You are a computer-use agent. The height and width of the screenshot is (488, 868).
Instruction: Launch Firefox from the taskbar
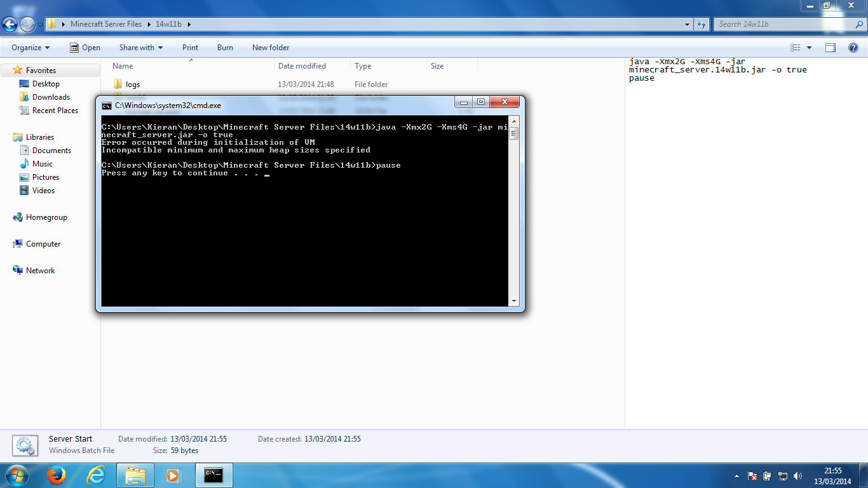(57, 476)
